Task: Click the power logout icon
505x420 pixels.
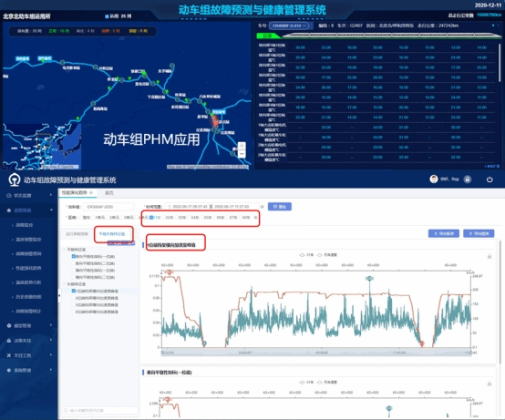Action: pos(490,179)
